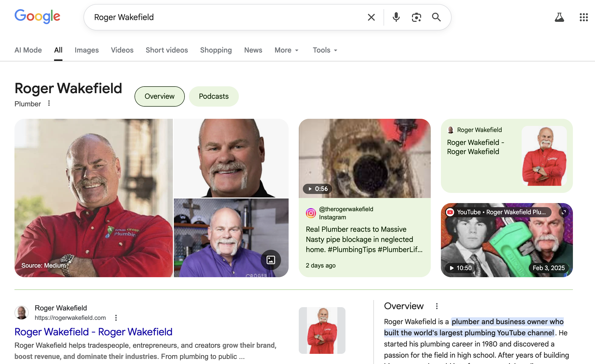Switch to the Images tab
The width and height of the screenshot is (595, 364).
tap(87, 50)
